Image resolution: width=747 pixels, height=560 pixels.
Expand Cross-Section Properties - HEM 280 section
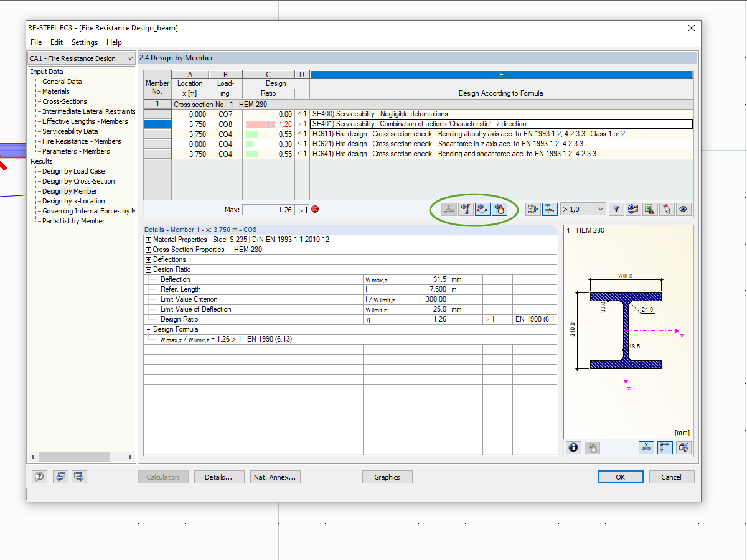[x=148, y=250]
